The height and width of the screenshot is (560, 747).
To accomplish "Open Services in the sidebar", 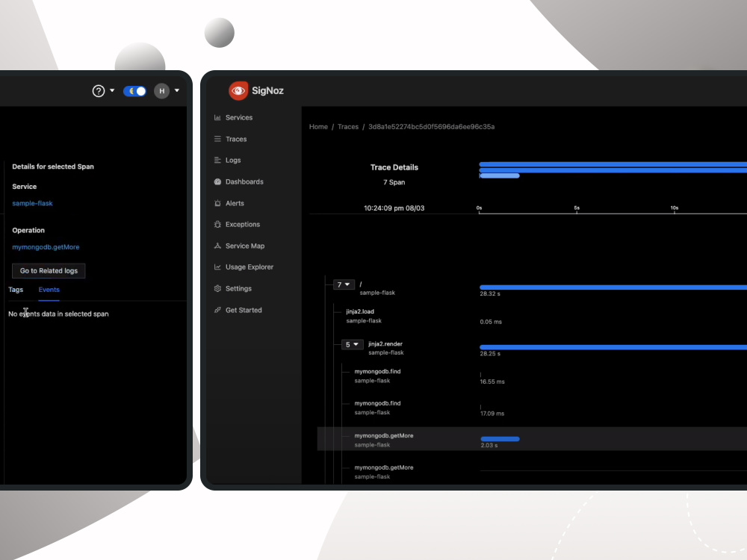I will coord(239,118).
